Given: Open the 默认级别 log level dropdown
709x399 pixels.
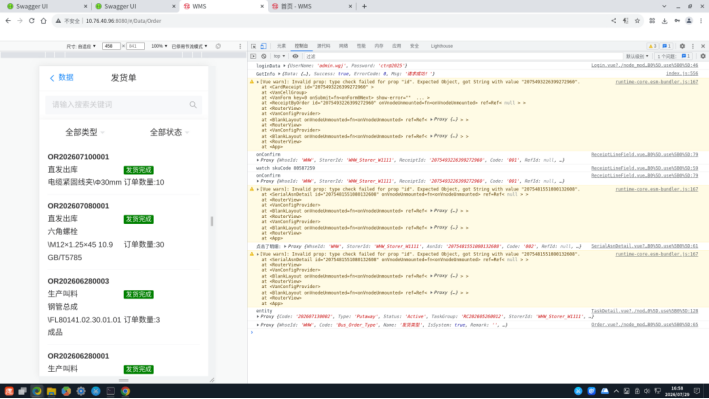Looking at the screenshot, I should (x=637, y=57).
